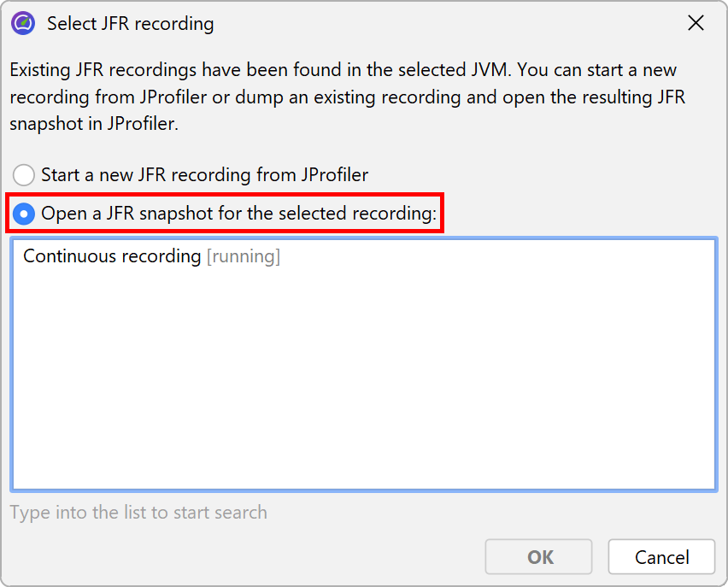Click the "Open a JFR snapshot for the selected recording" label
The height and width of the screenshot is (587, 728).
click(x=238, y=214)
